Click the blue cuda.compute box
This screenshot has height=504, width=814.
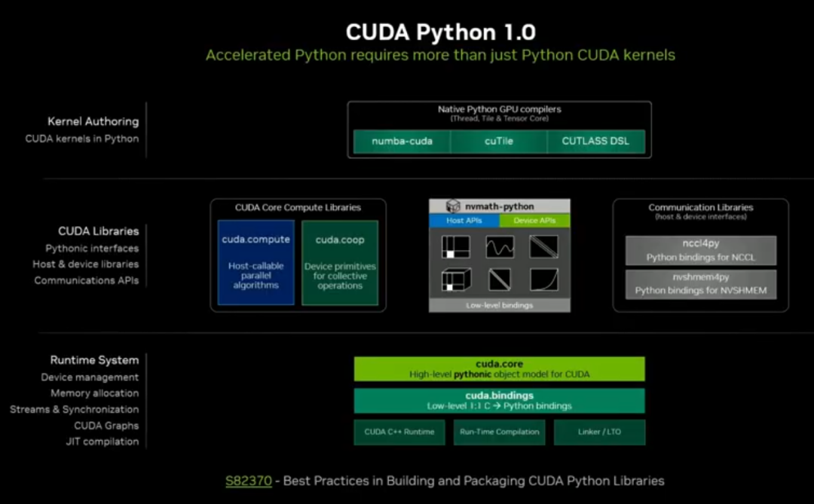256,263
